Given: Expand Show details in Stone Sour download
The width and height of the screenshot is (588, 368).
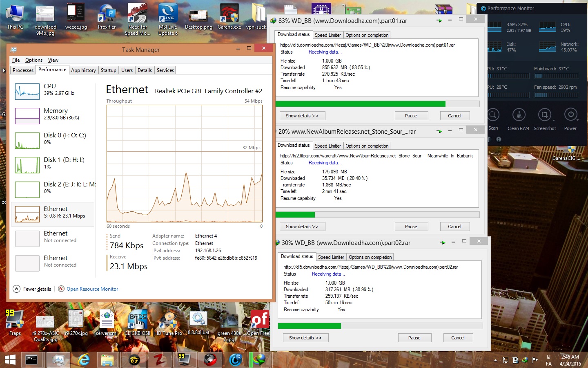Looking at the screenshot, I should tap(302, 227).
